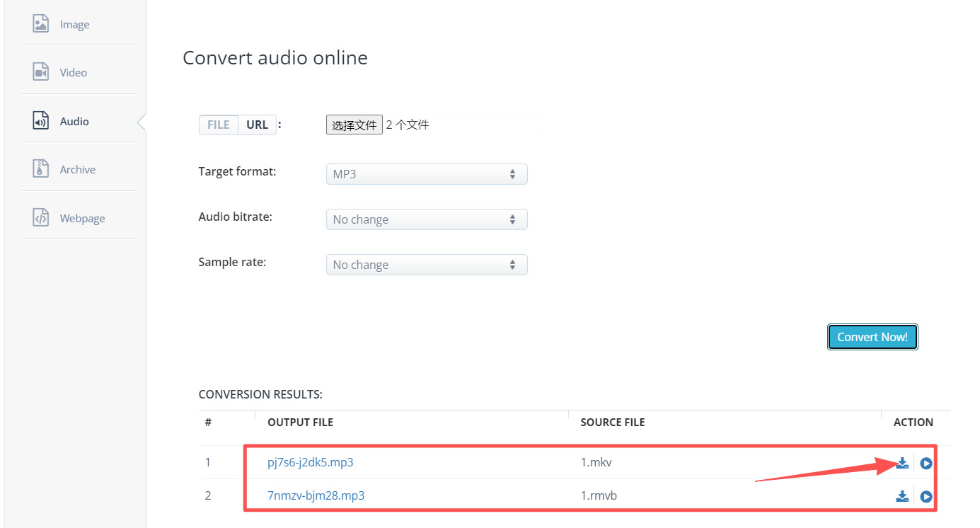The image size is (980, 528).
Task: Expand the Audio bitrate dropdown
Action: point(427,219)
